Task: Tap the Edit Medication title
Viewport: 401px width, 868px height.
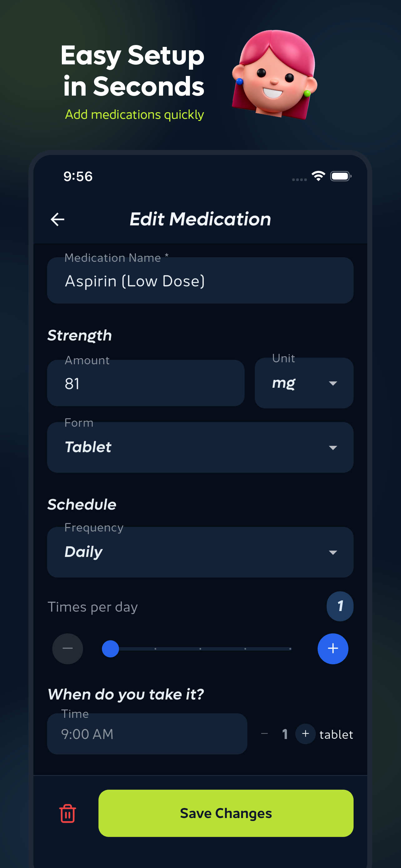Action: click(x=200, y=219)
